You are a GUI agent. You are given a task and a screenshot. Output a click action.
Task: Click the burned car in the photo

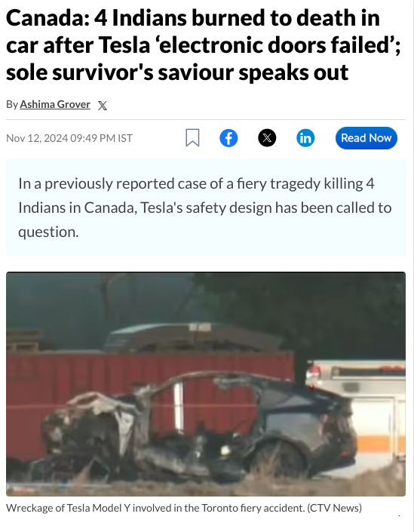coord(200,428)
